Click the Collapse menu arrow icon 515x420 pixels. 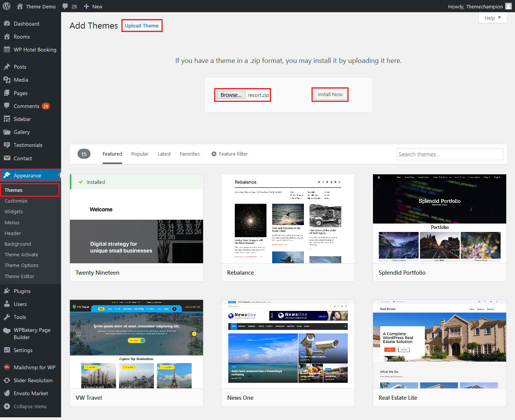coord(7,406)
